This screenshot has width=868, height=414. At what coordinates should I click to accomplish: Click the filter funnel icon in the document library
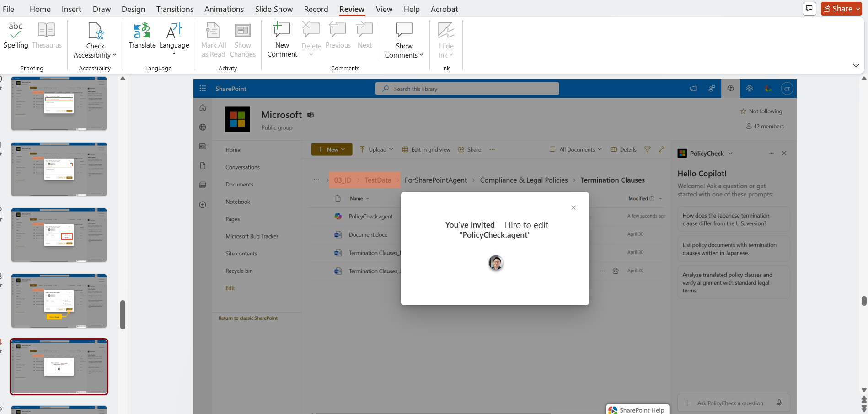tap(648, 149)
